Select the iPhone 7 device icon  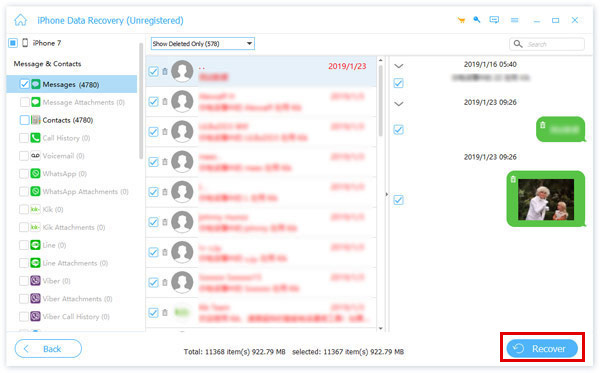[25, 43]
